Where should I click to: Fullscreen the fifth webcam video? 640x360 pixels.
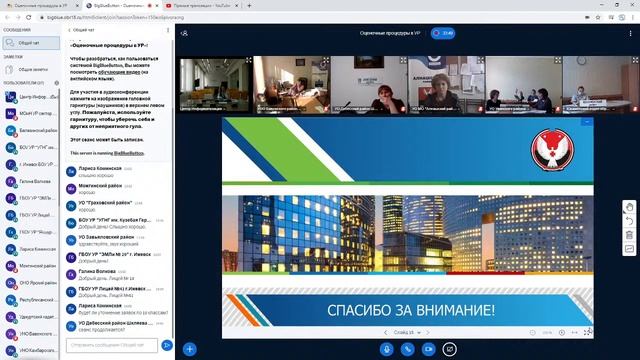(x=558, y=60)
